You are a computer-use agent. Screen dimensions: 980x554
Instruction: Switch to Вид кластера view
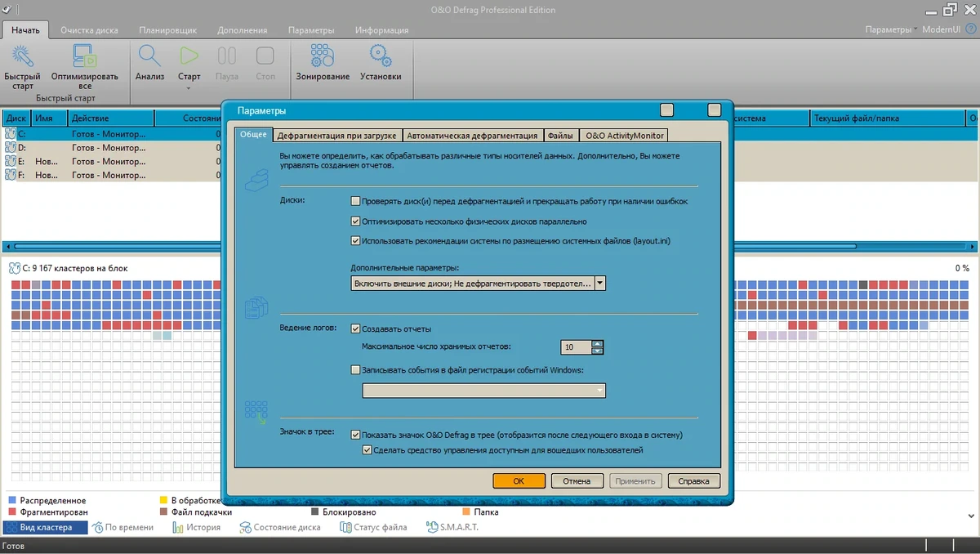(45, 527)
